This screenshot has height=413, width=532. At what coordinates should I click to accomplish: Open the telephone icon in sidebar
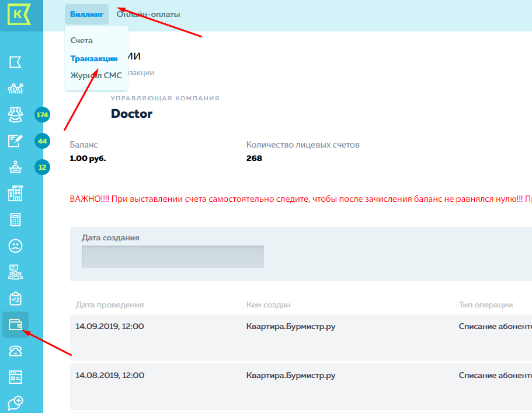(15, 351)
